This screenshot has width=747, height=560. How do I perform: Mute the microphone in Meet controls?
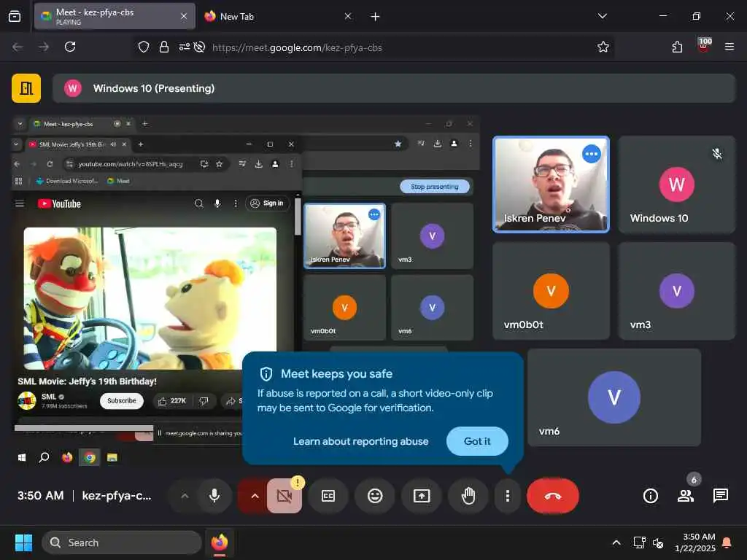tap(214, 496)
